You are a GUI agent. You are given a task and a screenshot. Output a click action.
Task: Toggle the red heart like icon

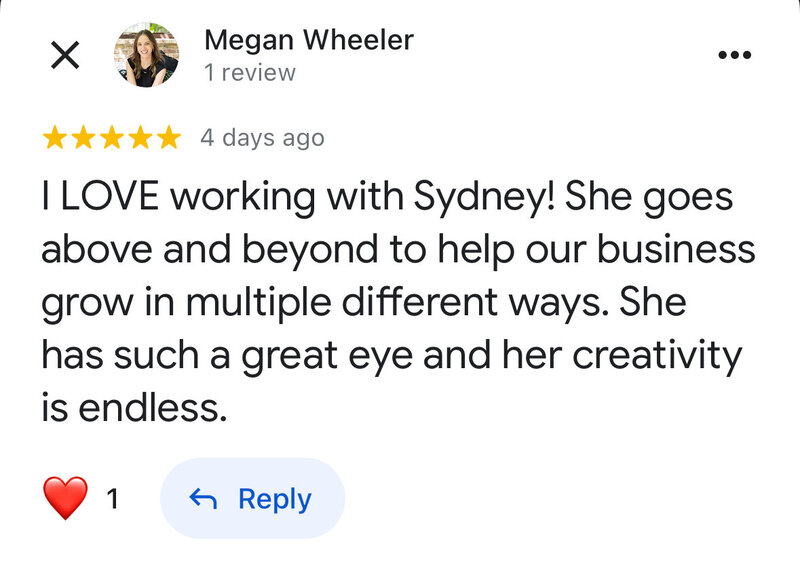[66, 498]
